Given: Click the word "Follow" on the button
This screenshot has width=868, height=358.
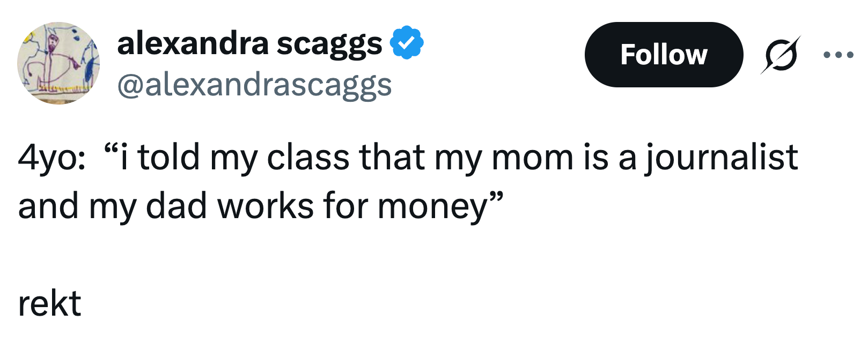Looking at the screenshot, I should coord(664,55).
